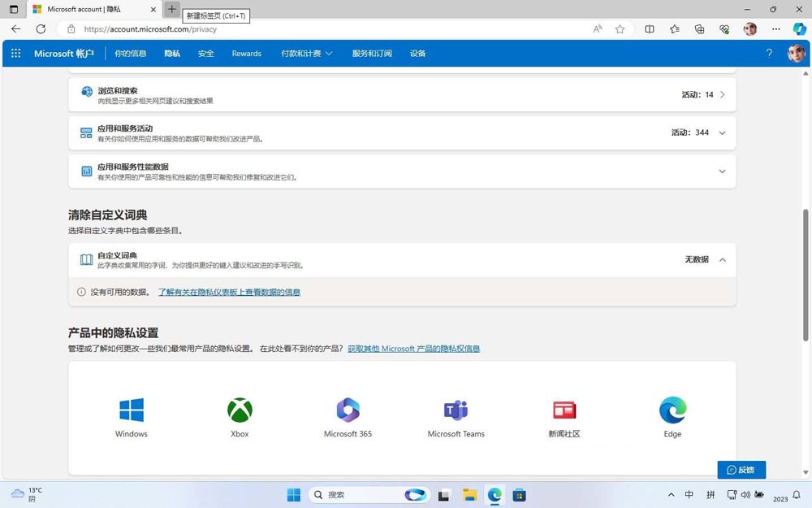Click the favorites star in the address bar
The width and height of the screenshot is (812, 508).
620,28
